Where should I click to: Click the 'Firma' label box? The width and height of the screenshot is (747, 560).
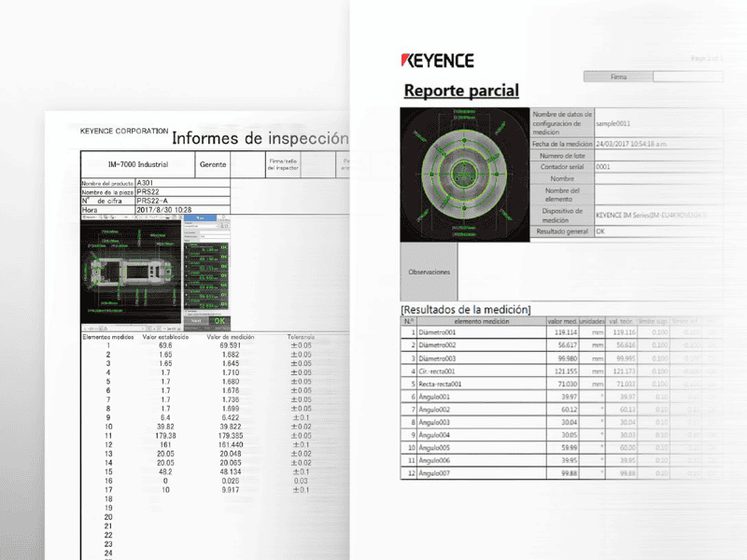click(x=618, y=77)
